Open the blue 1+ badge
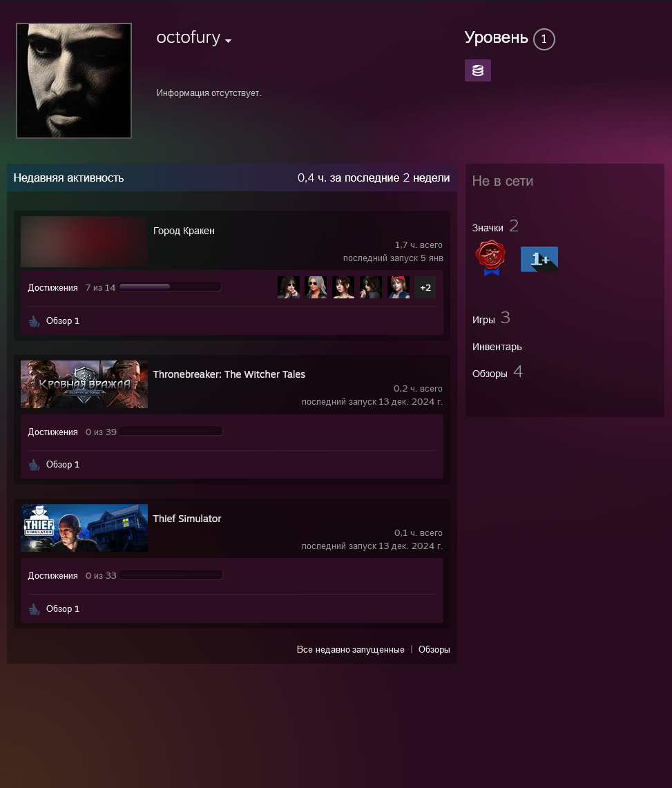Screen dimensions: 672x788 539,259
